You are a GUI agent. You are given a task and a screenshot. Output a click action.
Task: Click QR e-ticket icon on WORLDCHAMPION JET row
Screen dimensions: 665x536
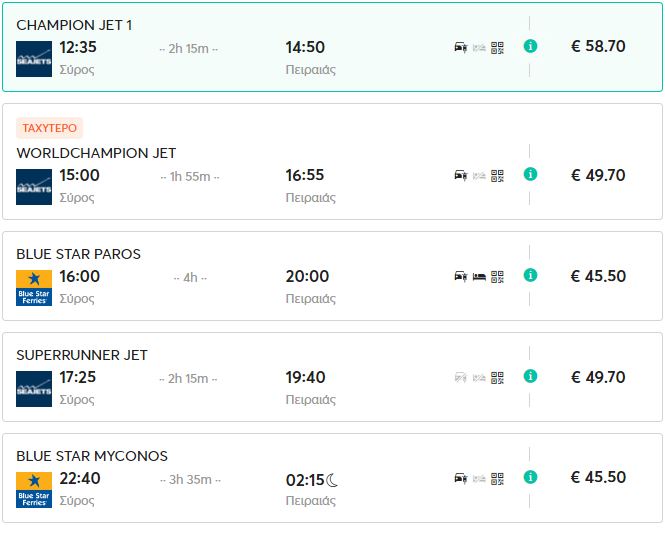coord(497,175)
